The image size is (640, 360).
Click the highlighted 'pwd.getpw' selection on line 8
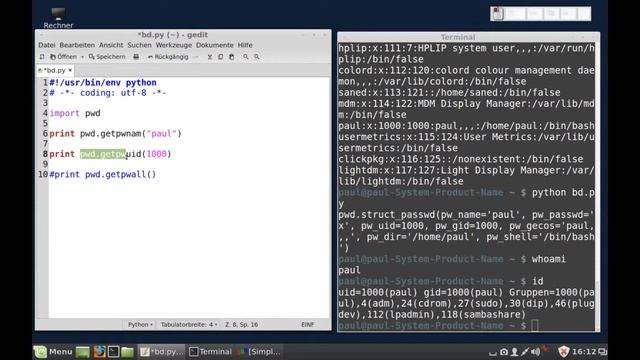(103, 154)
